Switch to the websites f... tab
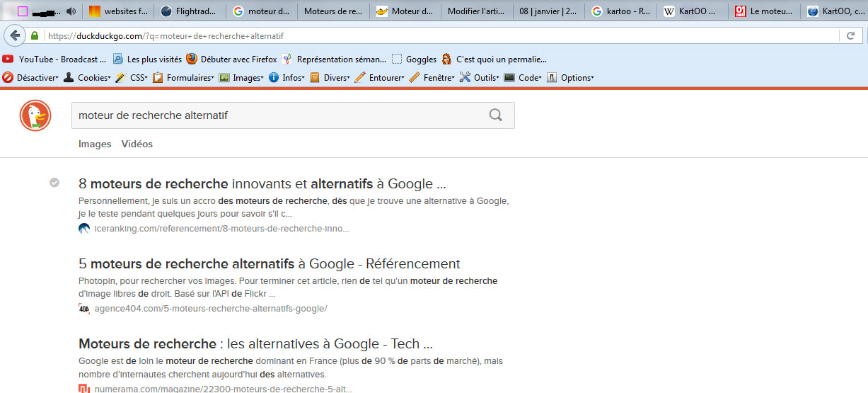The image size is (868, 393). pos(118,11)
